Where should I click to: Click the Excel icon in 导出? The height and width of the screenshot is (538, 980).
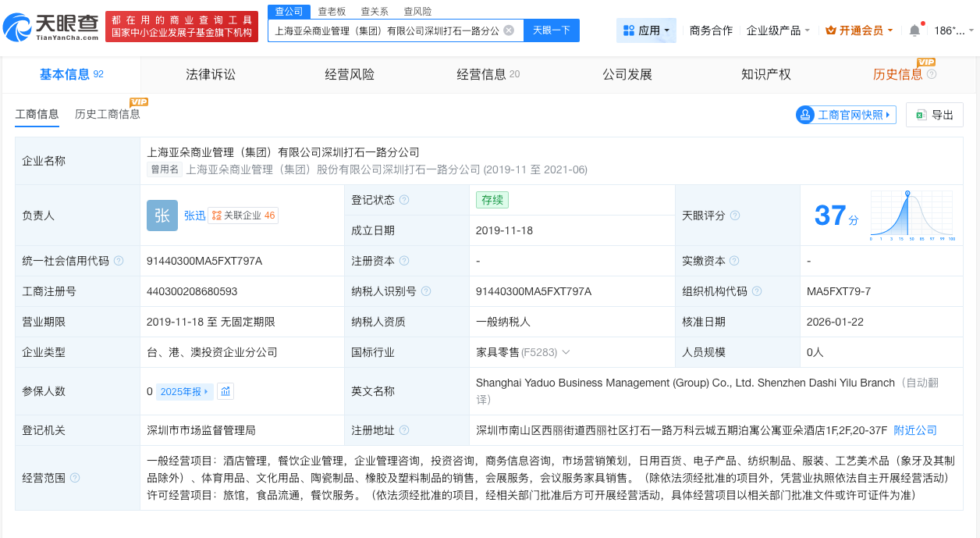point(921,115)
